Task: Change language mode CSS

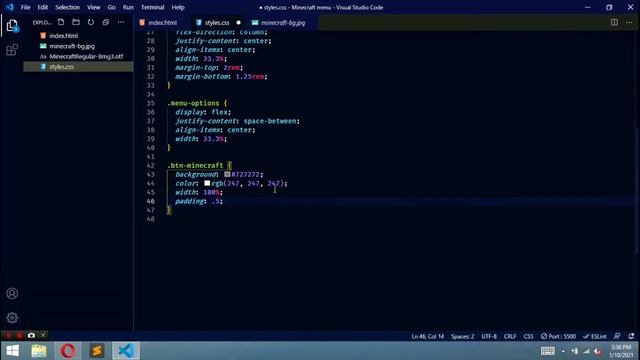Action: pyautogui.click(x=528, y=336)
